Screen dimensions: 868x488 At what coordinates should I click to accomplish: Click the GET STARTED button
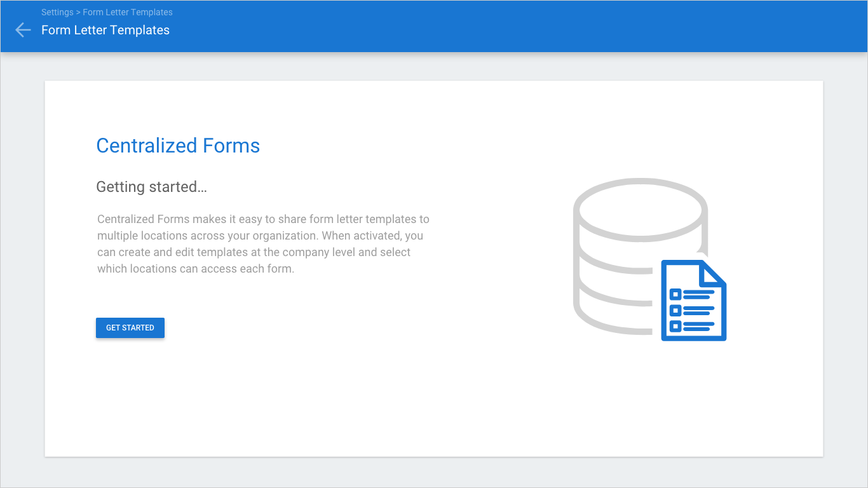tap(130, 328)
